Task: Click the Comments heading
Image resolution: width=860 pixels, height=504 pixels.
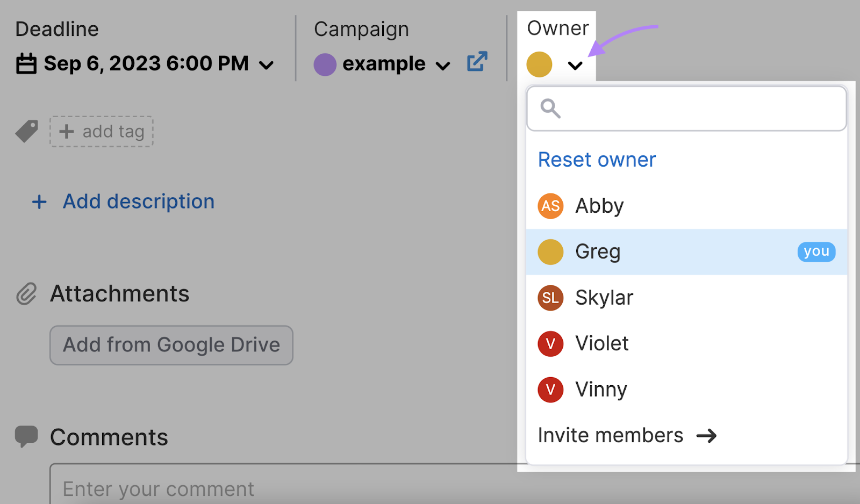Action: click(x=109, y=437)
